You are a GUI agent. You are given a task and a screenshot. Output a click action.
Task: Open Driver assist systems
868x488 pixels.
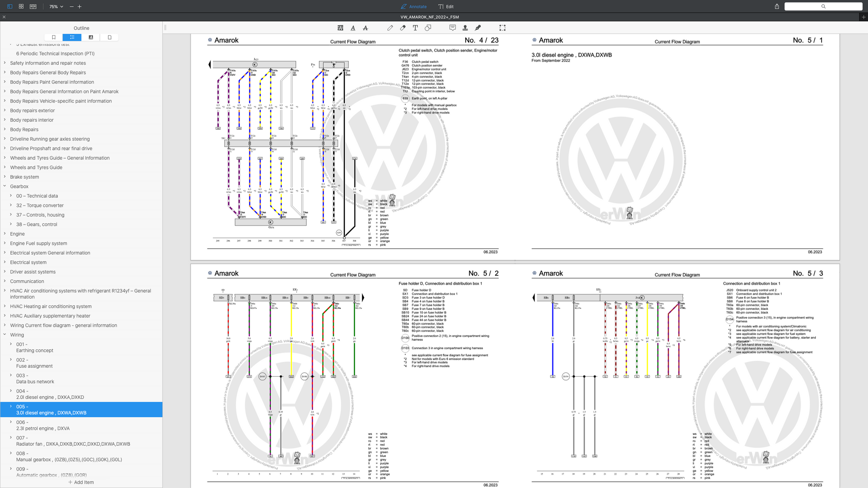[33, 272]
